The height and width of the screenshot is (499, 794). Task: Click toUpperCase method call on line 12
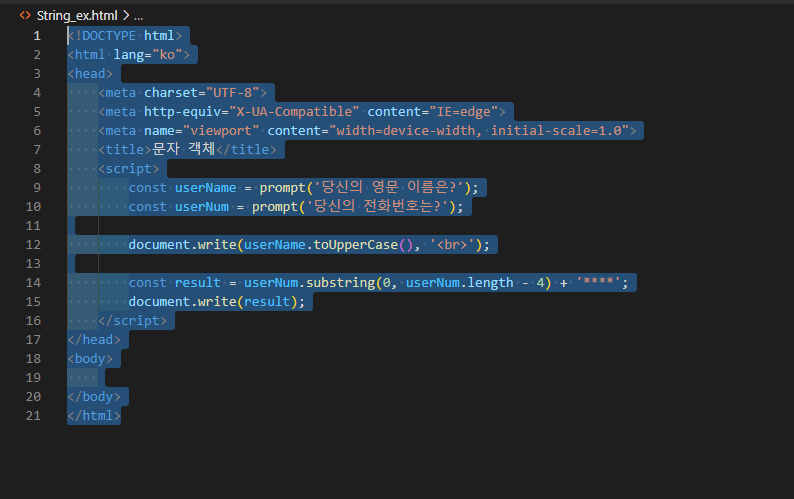click(x=364, y=245)
